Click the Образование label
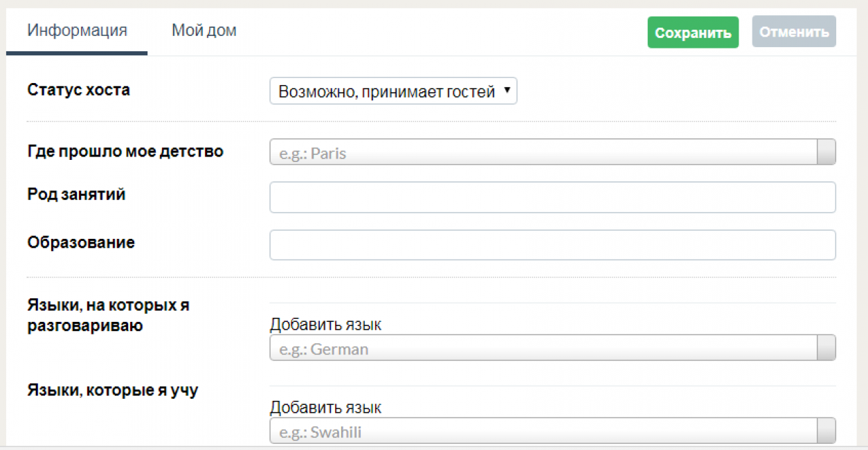The image size is (868, 450). pos(81,243)
